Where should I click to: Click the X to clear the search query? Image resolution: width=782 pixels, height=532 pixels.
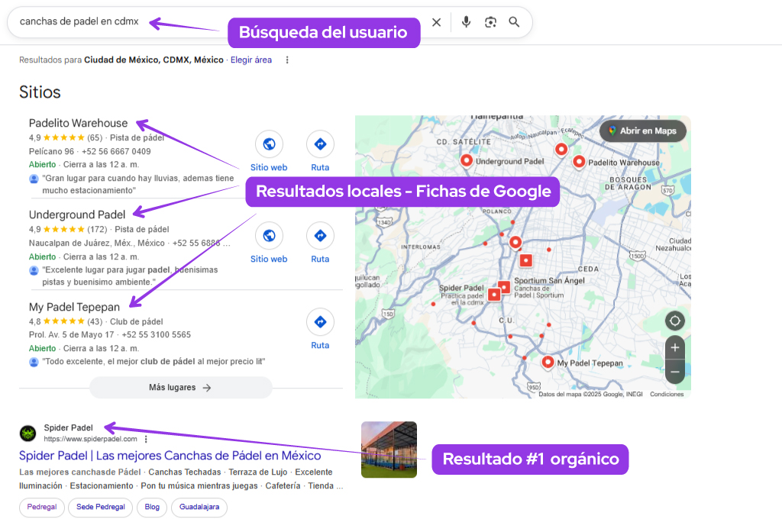tap(436, 22)
